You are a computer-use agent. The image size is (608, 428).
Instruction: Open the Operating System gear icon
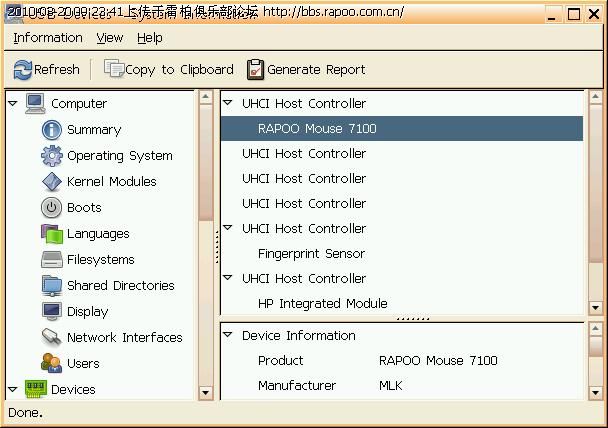pos(52,155)
